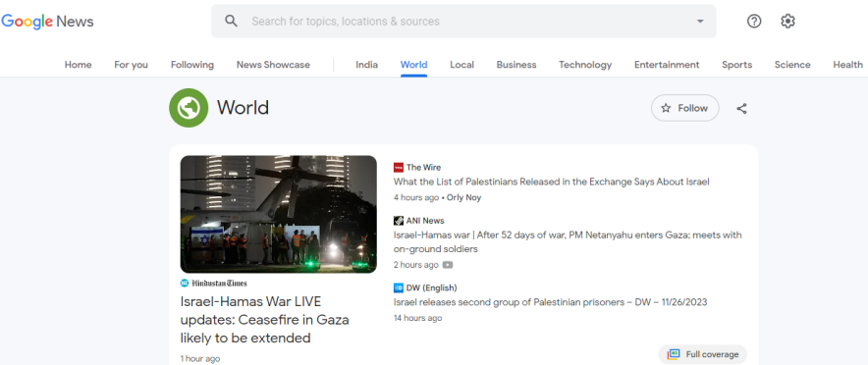
Task: Open the Local tab
Action: (x=461, y=65)
